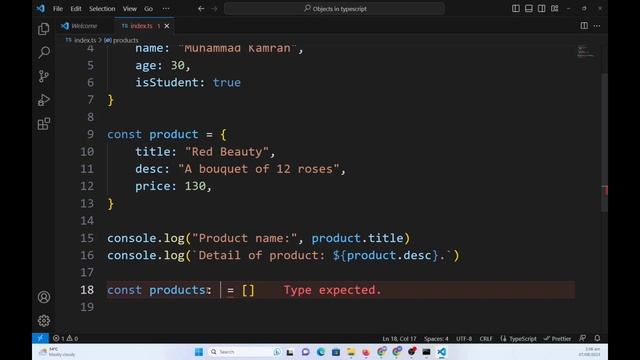Expand the hidden menu bar items ellipsis

pos(166,9)
